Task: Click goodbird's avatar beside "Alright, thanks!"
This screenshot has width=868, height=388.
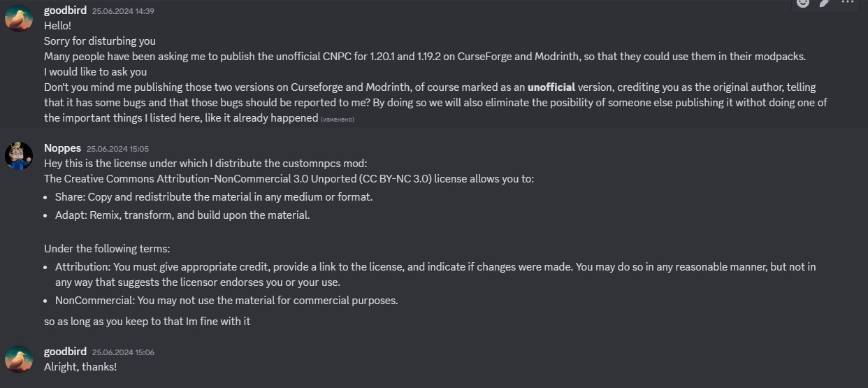Action: point(19,359)
